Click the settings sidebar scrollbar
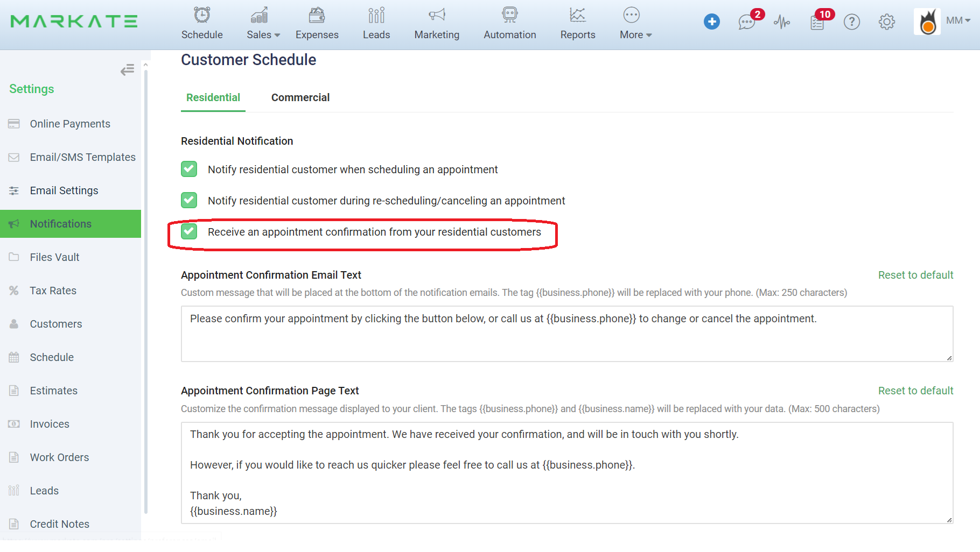Image resolution: width=980 pixels, height=552 pixels. coord(145,291)
